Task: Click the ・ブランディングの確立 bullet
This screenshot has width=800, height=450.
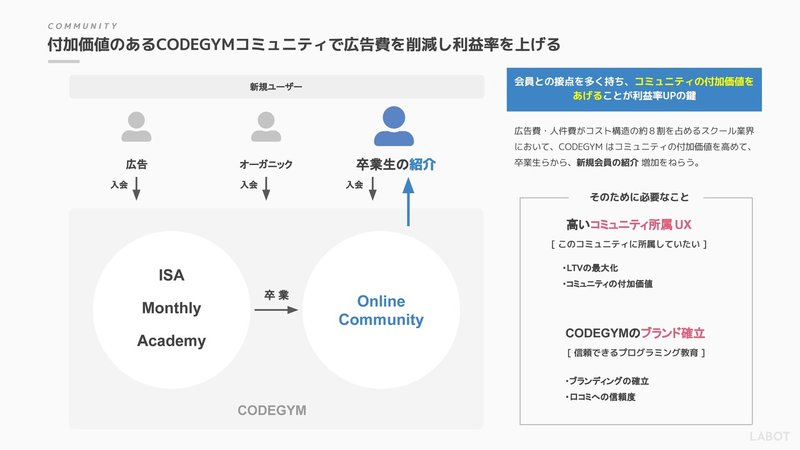Action: (x=607, y=381)
